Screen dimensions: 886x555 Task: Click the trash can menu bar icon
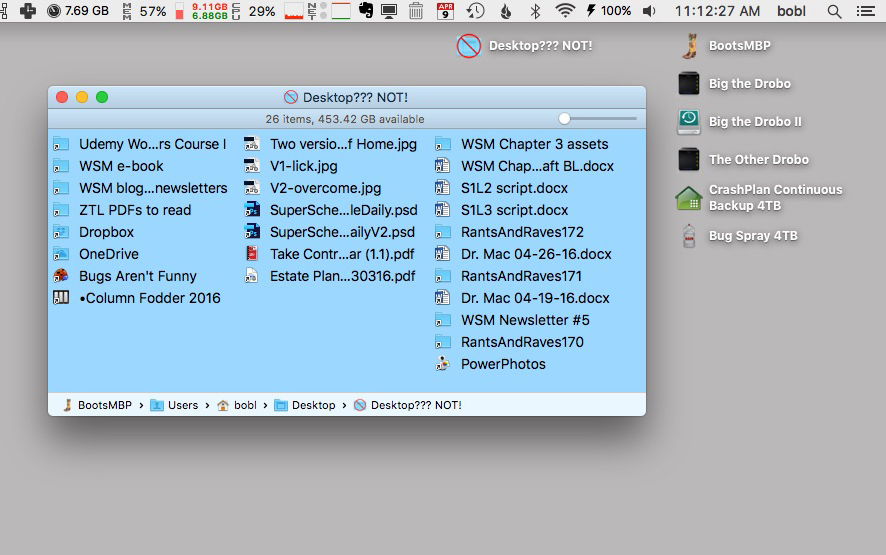coord(416,11)
